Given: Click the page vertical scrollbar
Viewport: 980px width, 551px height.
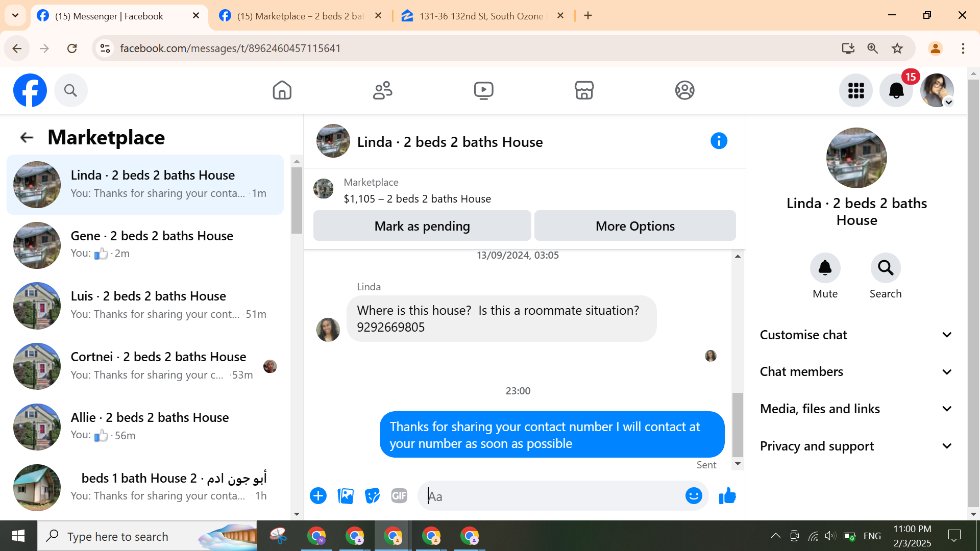Looking at the screenshot, I should click(973, 293).
